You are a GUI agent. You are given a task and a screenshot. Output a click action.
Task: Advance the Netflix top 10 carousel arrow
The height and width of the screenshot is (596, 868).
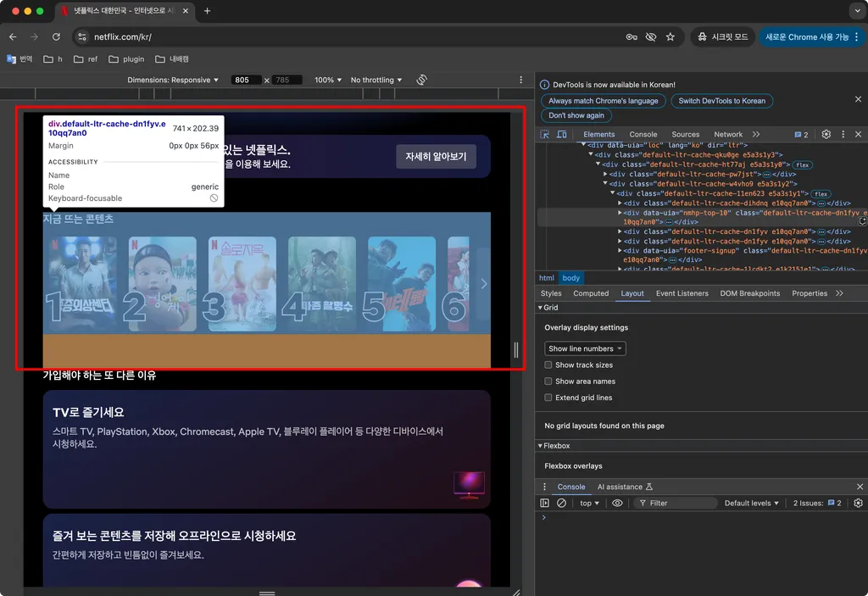484,284
